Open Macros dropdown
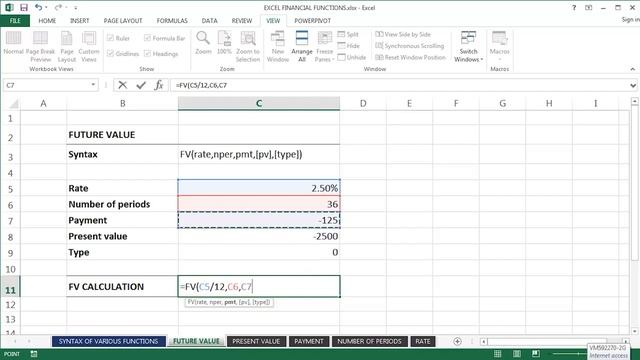640x360 pixels. pos(499,47)
